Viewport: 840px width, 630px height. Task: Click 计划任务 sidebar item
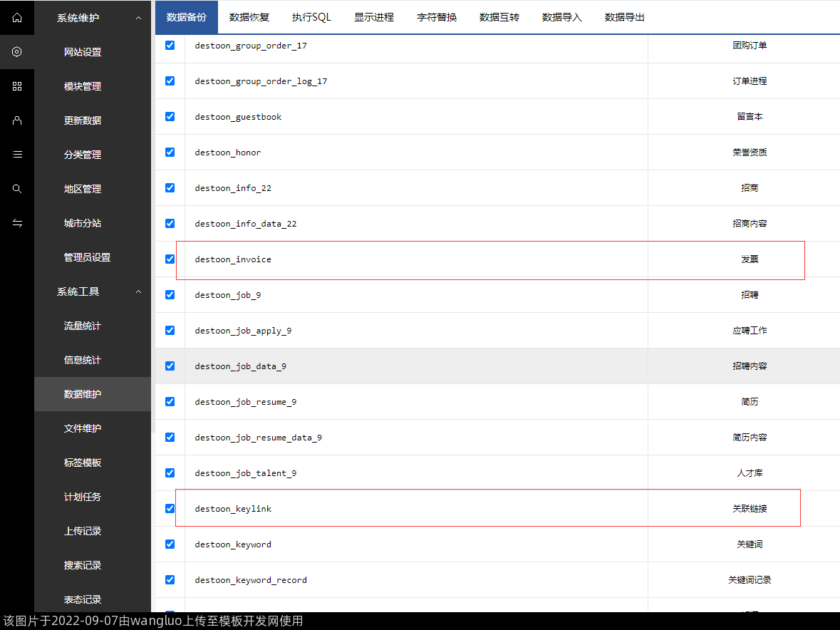(83, 497)
